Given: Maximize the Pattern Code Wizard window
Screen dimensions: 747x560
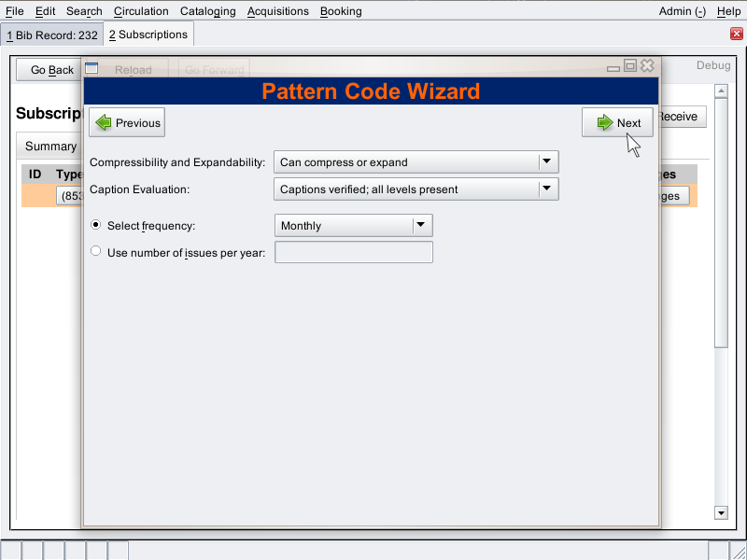Looking at the screenshot, I should point(630,66).
